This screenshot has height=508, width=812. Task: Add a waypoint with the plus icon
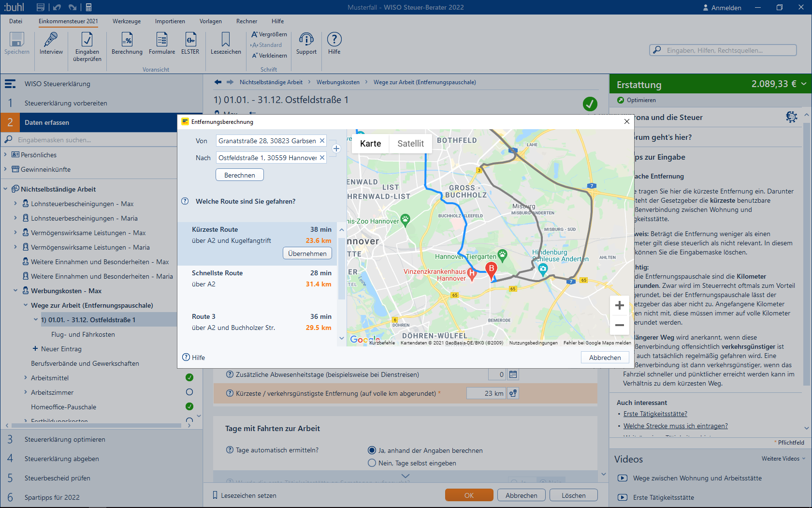pos(336,149)
